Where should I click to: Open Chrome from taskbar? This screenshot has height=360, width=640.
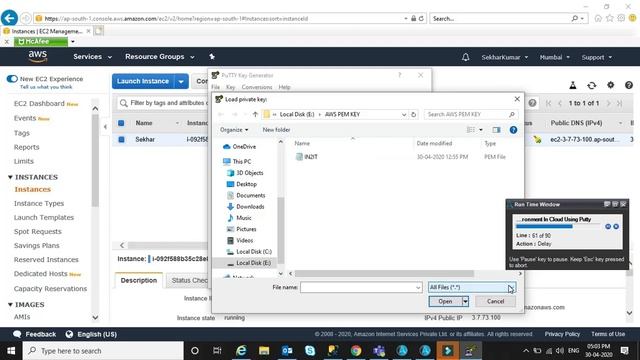(x=356, y=351)
